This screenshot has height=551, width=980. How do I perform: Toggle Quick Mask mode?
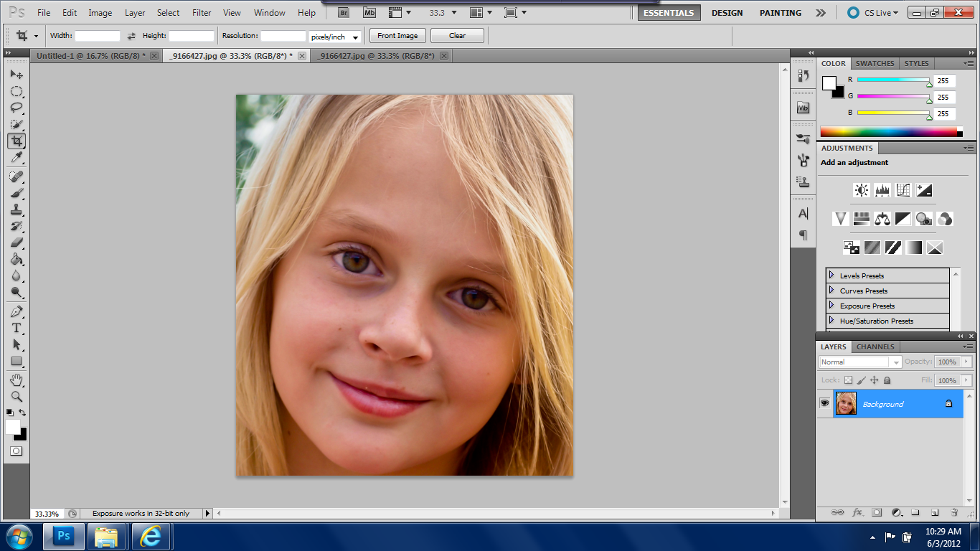tap(17, 451)
